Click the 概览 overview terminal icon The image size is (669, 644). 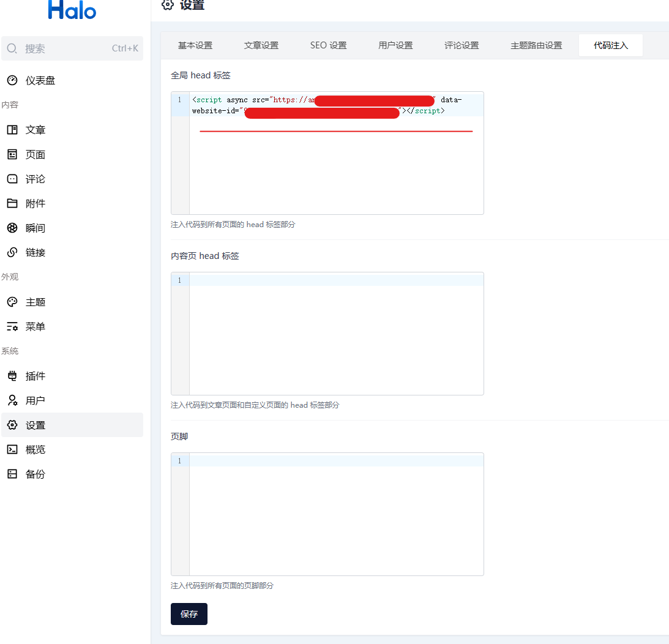12,449
